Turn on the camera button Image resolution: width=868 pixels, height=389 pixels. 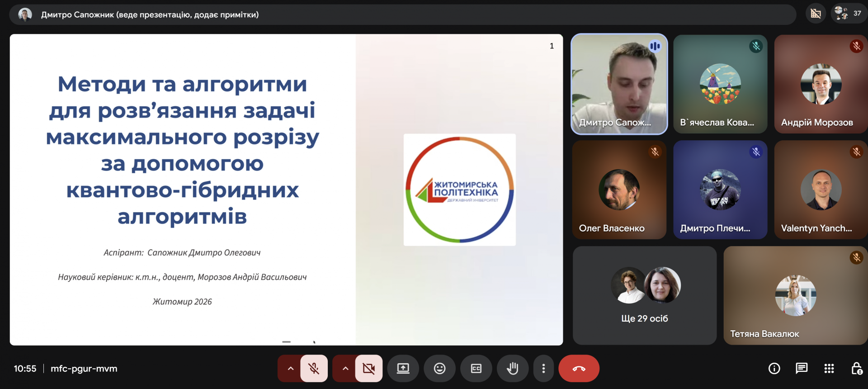(369, 369)
